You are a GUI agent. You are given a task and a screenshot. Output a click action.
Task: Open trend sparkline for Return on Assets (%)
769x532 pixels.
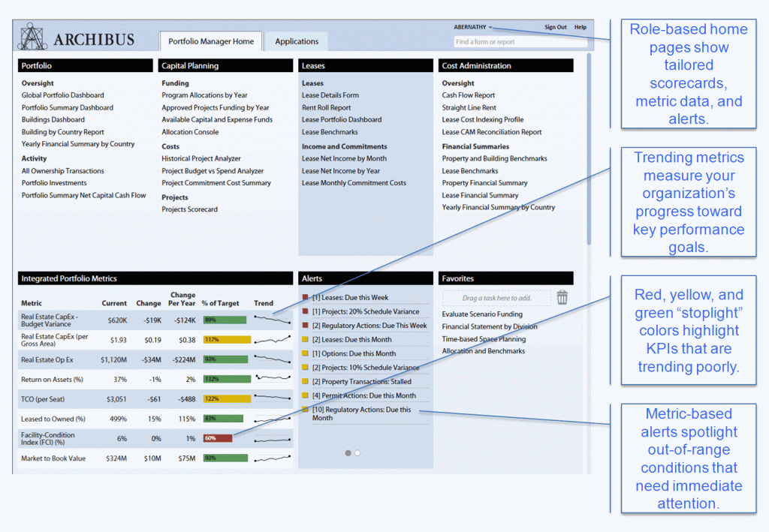272,379
